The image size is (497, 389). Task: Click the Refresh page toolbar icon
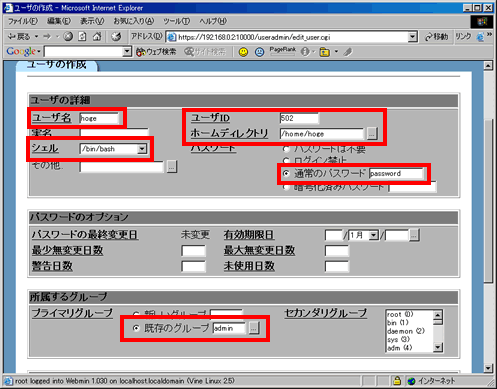(x=82, y=36)
